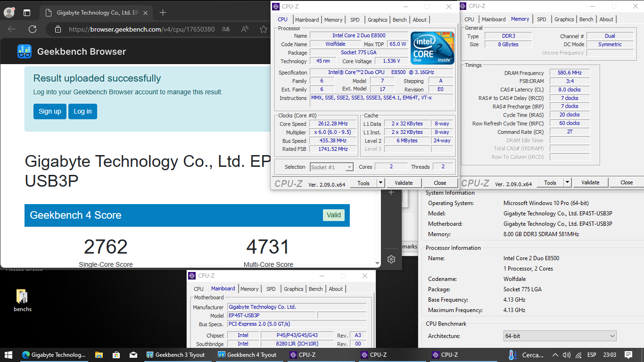Image resolution: width=644 pixels, height=362 pixels.
Task: Open the network icon in system tray
Action: (x=578, y=355)
